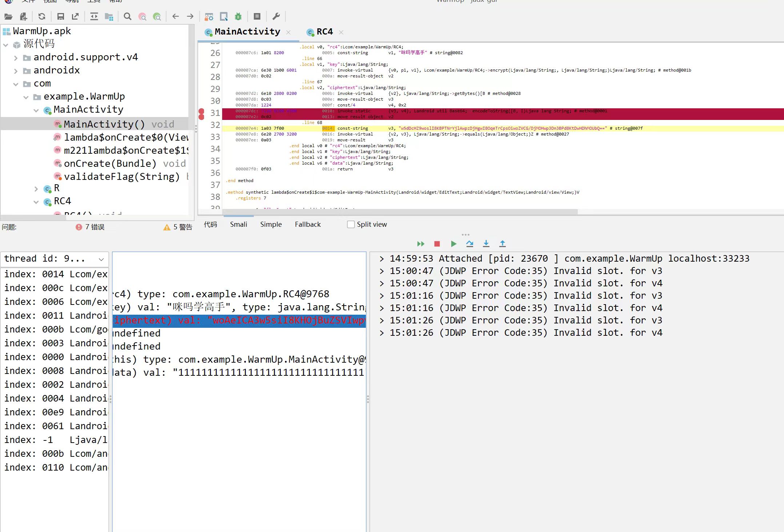This screenshot has width=784, height=532.
Task: Select validateFlag(String) method in tree
Action: point(121,177)
